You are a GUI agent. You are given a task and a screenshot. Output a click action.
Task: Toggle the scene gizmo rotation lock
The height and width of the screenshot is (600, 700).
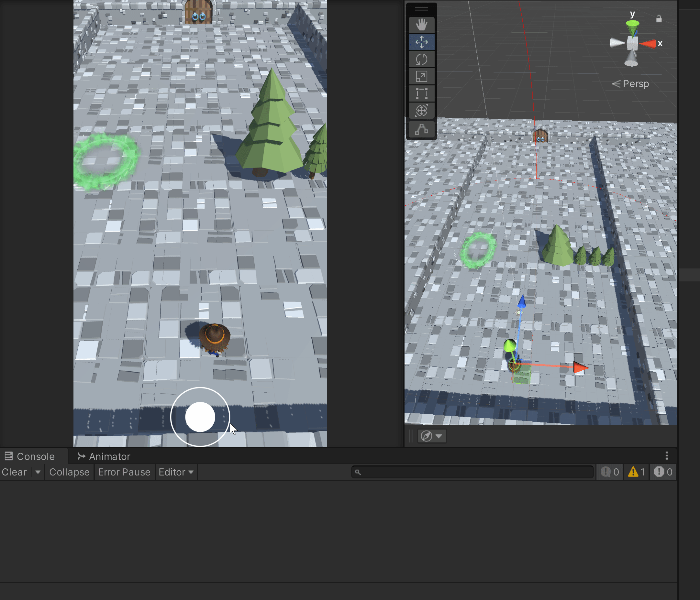pos(659,19)
